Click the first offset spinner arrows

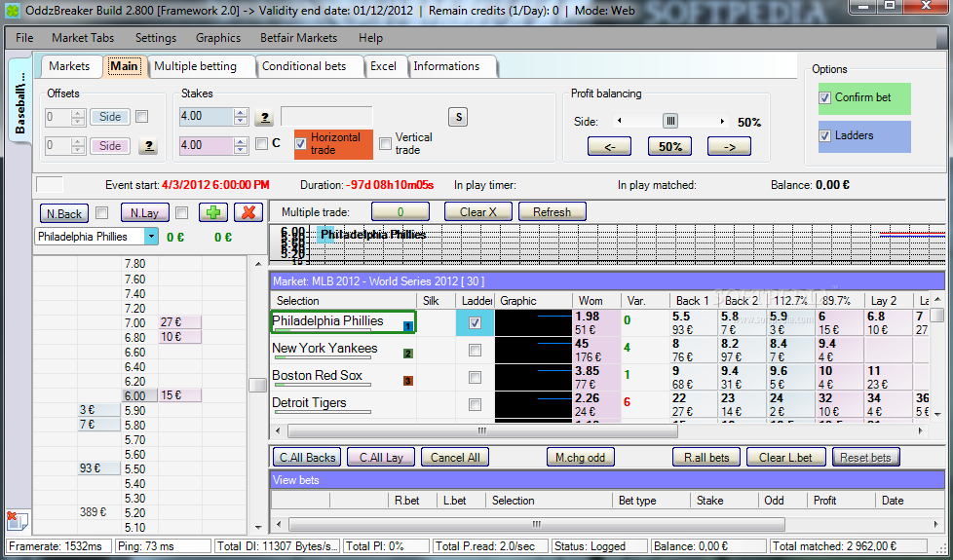78,117
